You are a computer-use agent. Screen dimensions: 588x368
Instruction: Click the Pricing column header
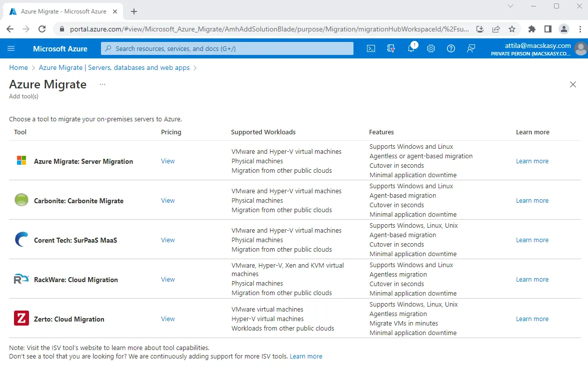pos(171,132)
